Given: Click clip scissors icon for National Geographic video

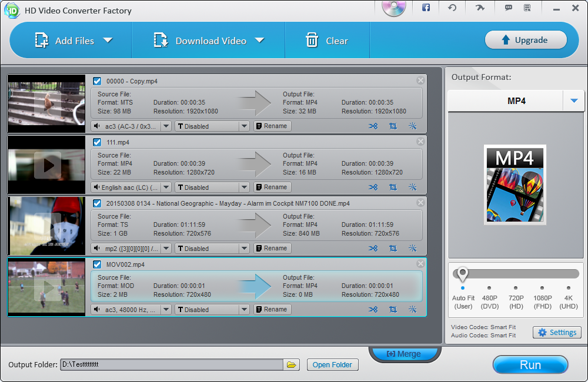Looking at the screenshot, I should pyautogui.click(x=373, y=248).
